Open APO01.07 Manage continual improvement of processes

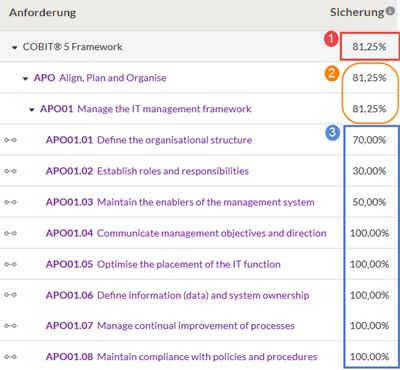click(170, 326)
